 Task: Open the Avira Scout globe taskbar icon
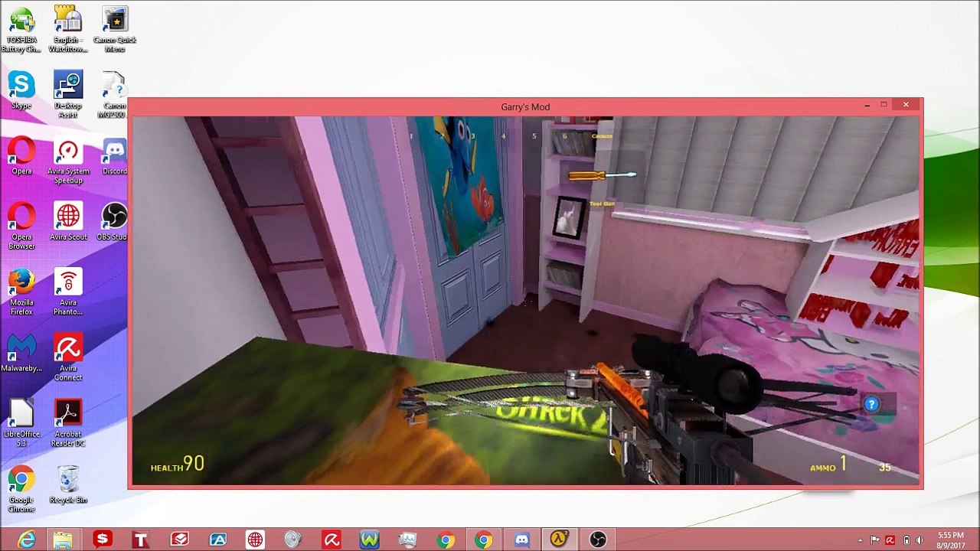255,540
